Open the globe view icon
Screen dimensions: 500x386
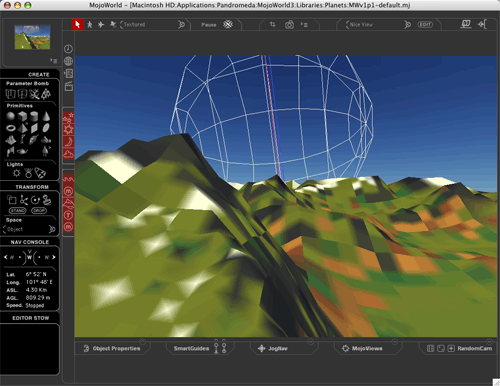pyautogui.click(x=68, y=61)
